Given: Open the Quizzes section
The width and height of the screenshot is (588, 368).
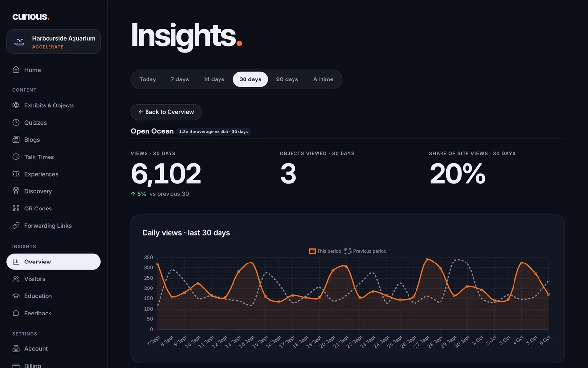Looking at the screenshot, I should (x=53, y=123).
